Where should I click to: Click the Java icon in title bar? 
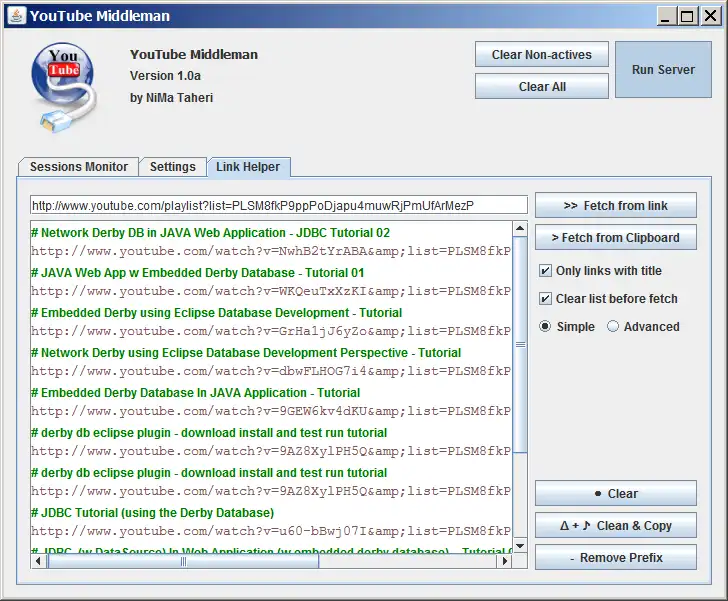tap(17, 15)
